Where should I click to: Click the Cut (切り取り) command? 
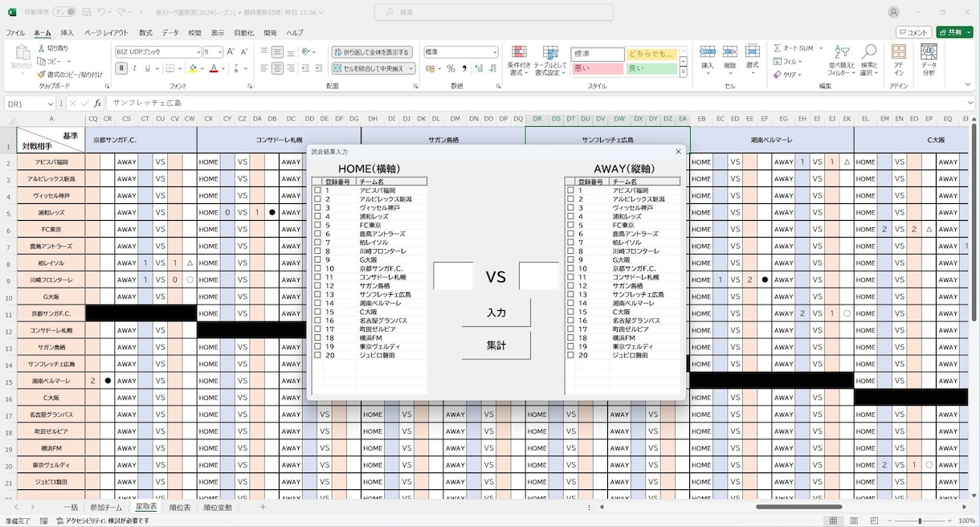click(x=53, y=48)
